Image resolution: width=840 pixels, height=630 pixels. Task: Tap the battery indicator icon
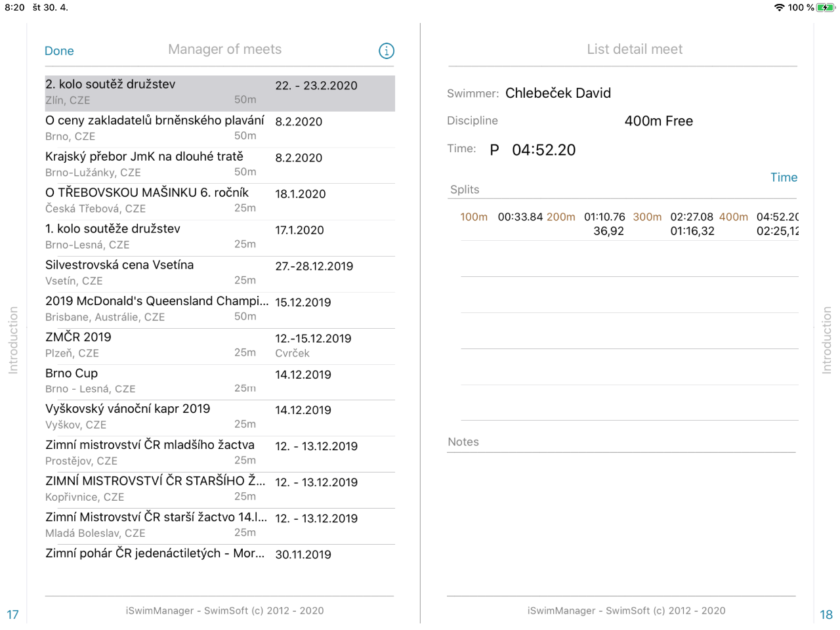[x=826, y=7]
